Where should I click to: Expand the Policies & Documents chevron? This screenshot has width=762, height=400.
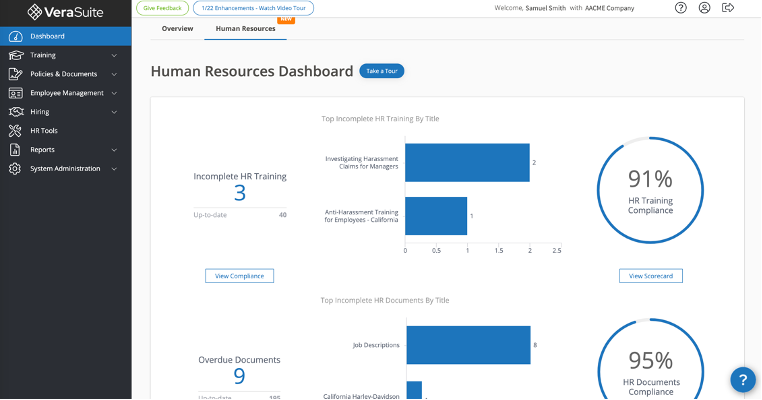[x=114, y=74]
